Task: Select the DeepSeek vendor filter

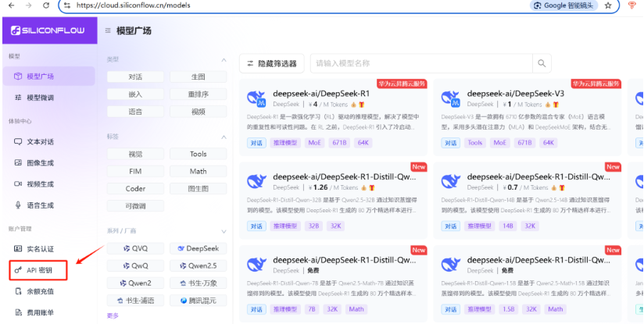Action: [198, 248]
